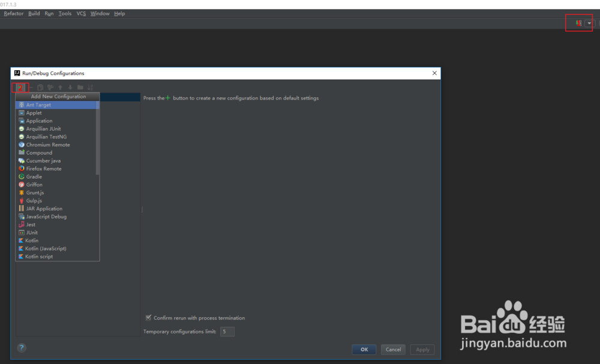Click the sort configurations toolbar icon
The image size is (600, 364).
(x=91, y=88)
